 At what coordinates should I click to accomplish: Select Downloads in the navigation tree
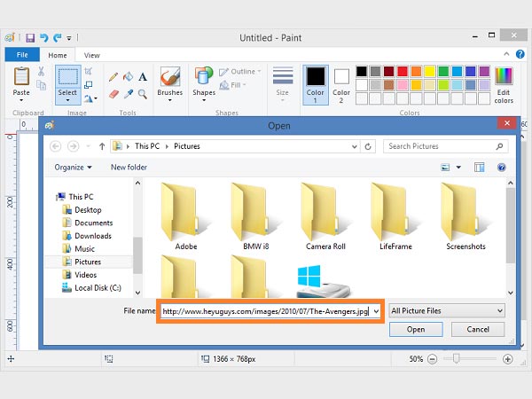click(x=93, y=236)
